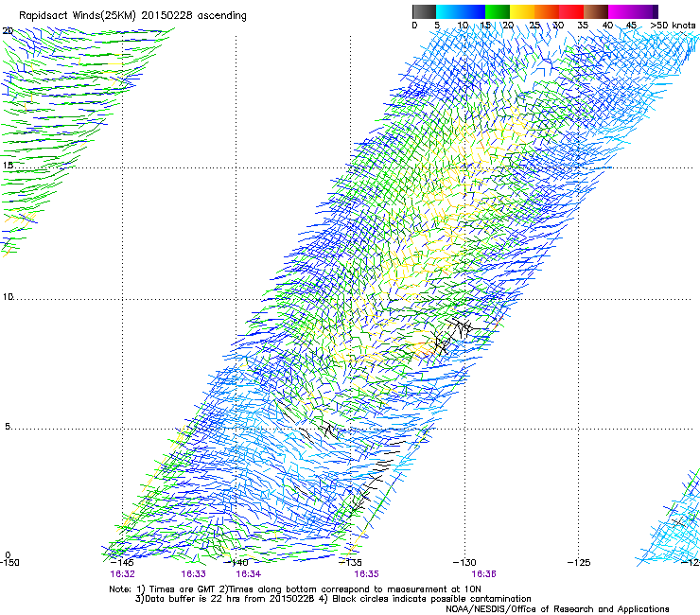
Task: Click the cyan-blue 5-15 knots legend band
Action: (x=461, y=11)
